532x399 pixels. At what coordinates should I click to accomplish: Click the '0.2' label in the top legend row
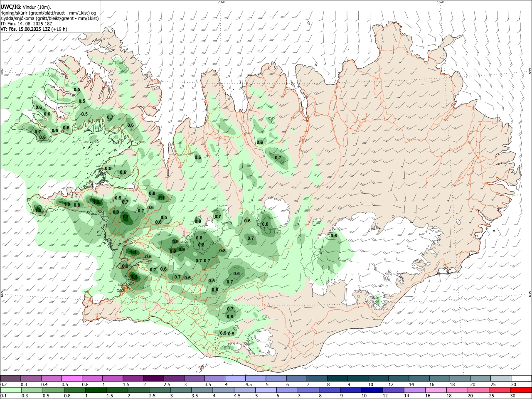pos(3,384)
